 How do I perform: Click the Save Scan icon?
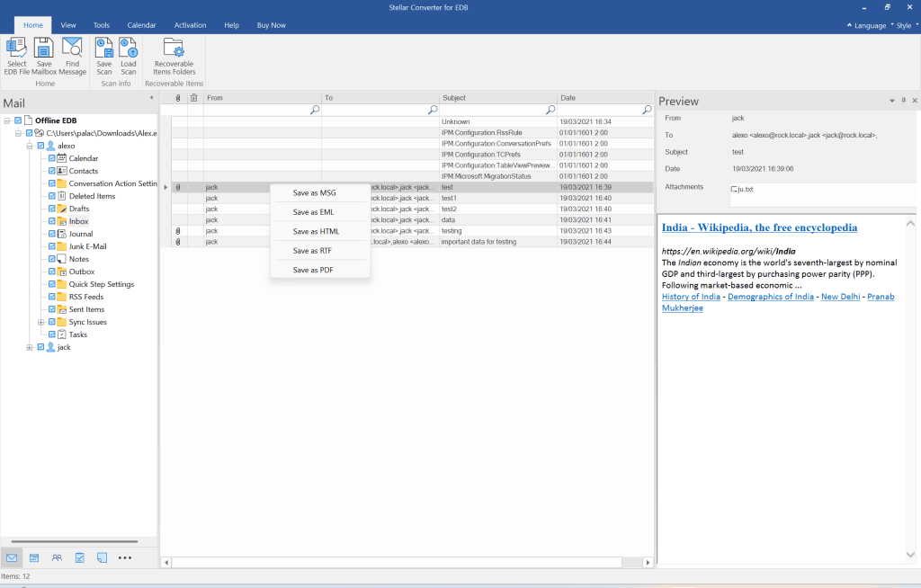pos(104,56)
